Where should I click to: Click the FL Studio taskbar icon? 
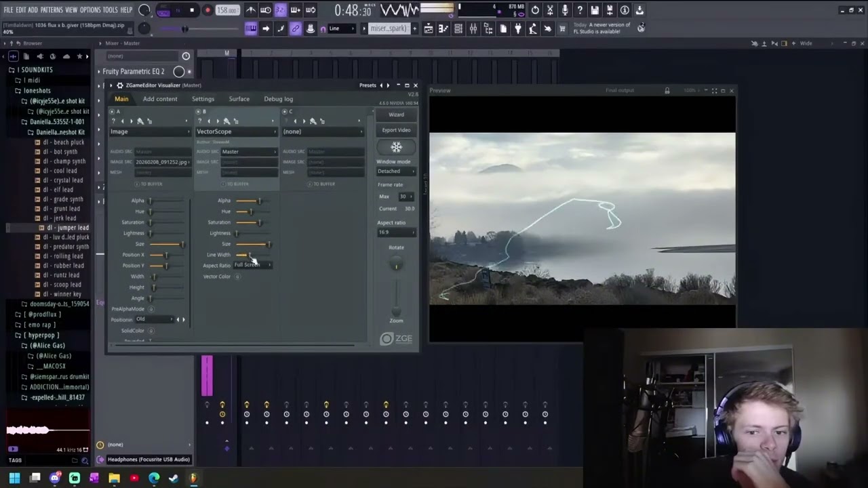click(193, 478)
